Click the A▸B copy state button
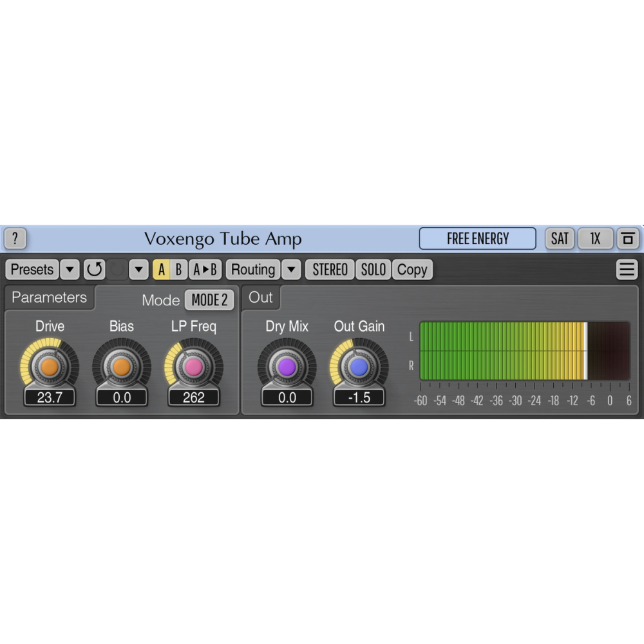Image resolution: width=644 pixels, height=644 pixels. pyautogui.click(x=204, y=269)
